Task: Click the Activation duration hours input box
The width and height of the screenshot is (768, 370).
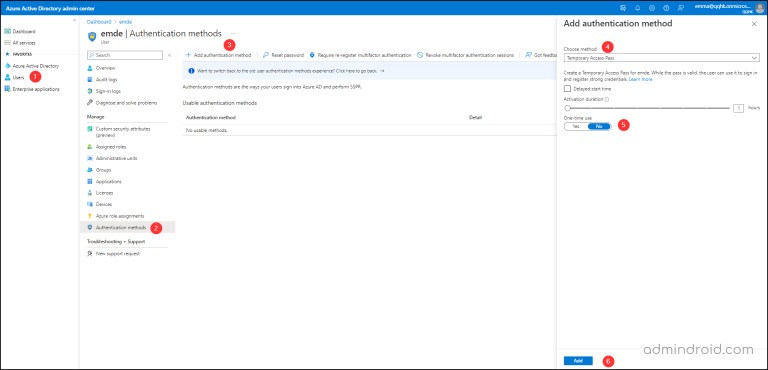Action: tap(739, 108)
